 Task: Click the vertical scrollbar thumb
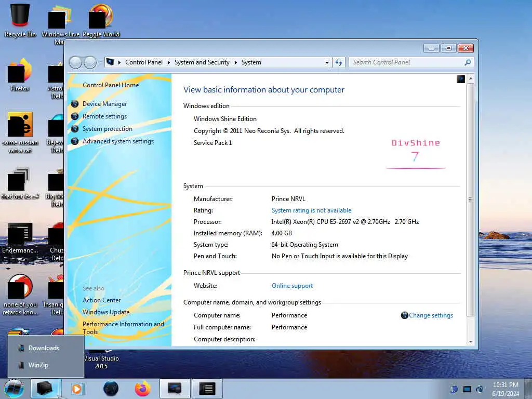click(x=470, y=199)
